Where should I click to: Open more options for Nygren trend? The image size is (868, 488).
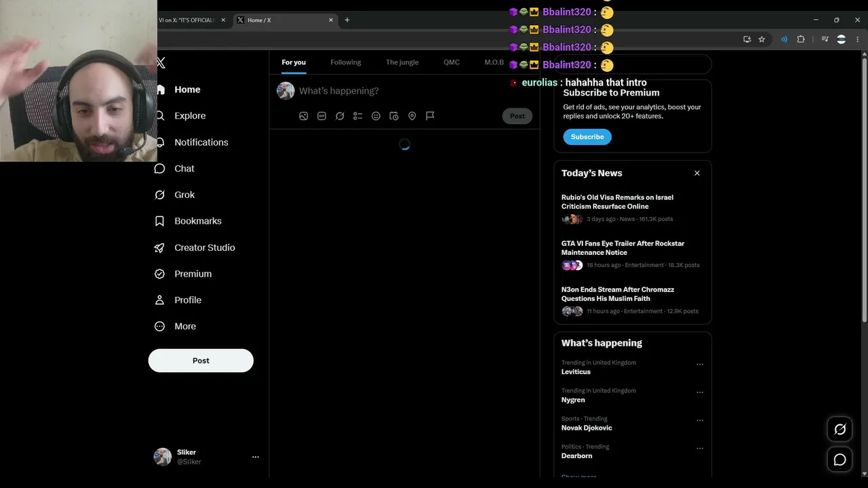click(x=700, y=392)
